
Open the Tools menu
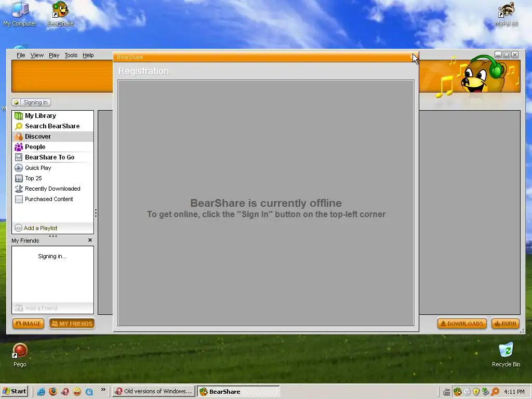click(x=71, y=55)
